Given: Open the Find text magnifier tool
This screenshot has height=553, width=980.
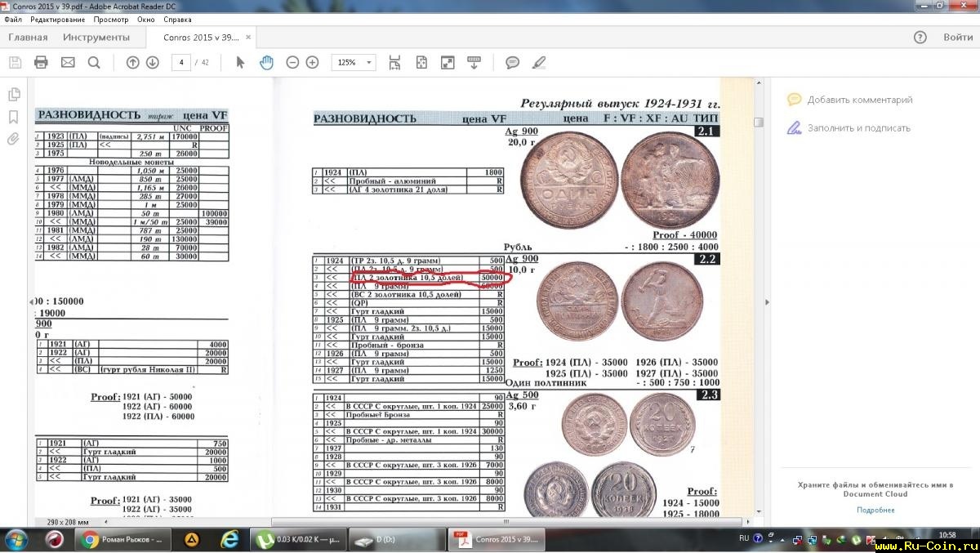Looking at the screenshot, I should coord(94,63).
